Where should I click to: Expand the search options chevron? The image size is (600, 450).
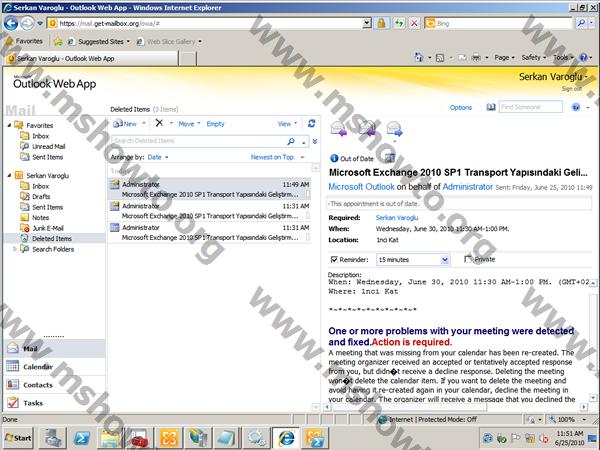pos(315,141)
